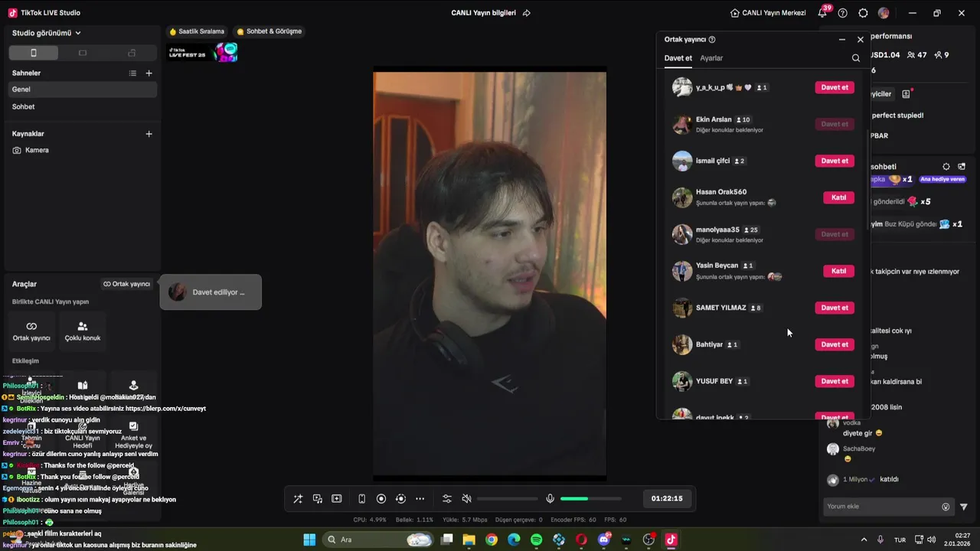Open the profile avatar in title bar
Screen dimensions: 980x551
[884, 13]
